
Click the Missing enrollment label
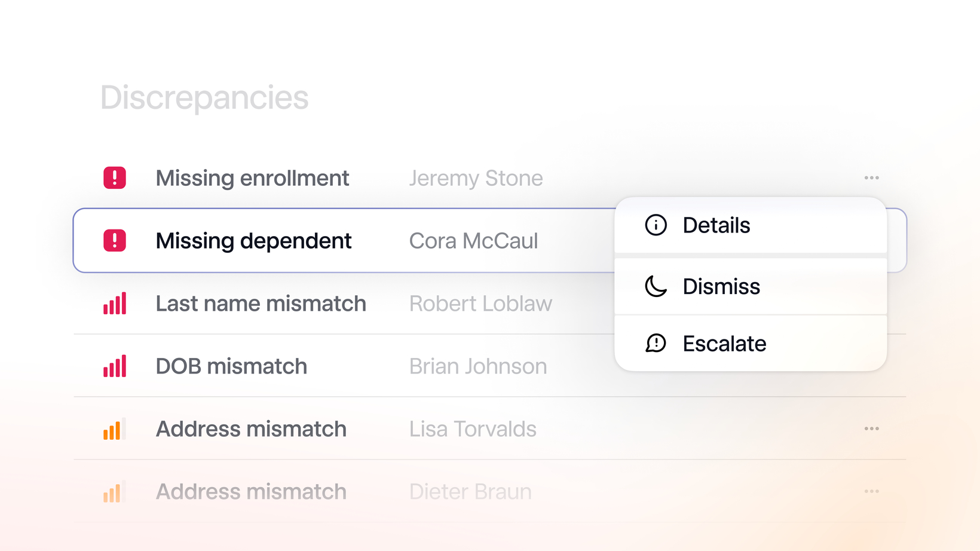[x=252, y=178]
